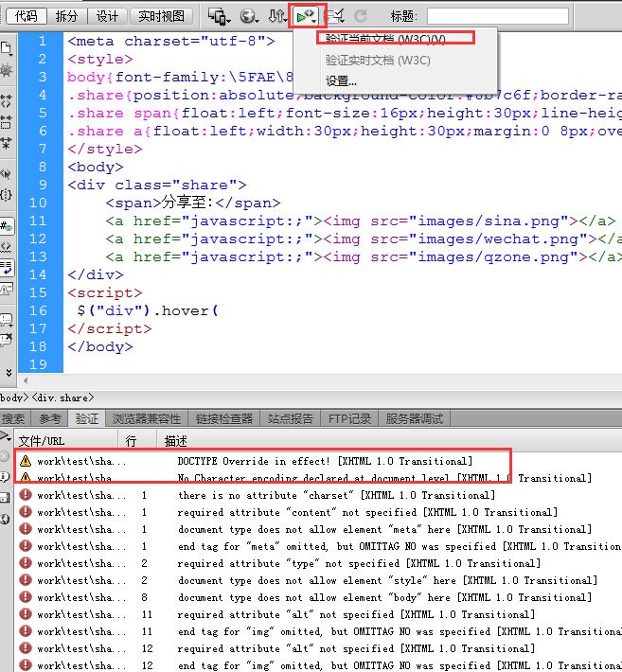This screenshot has height=672, width=622.
Task: Click the Show Code Navigator wheel icon
Action: click(7, 70)
